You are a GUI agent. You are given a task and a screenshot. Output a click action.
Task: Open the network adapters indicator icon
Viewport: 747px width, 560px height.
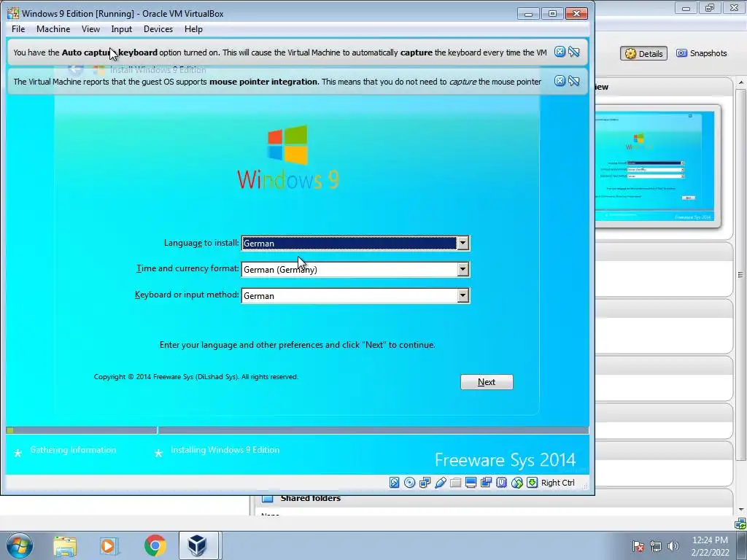425,483
